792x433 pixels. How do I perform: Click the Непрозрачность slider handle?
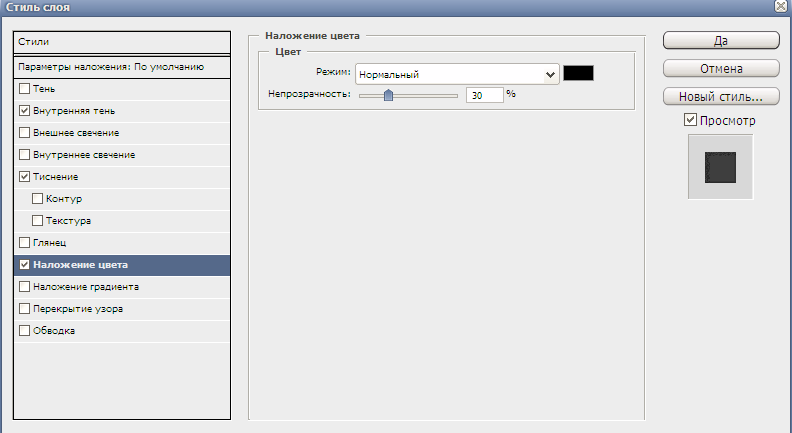(388, 94)
